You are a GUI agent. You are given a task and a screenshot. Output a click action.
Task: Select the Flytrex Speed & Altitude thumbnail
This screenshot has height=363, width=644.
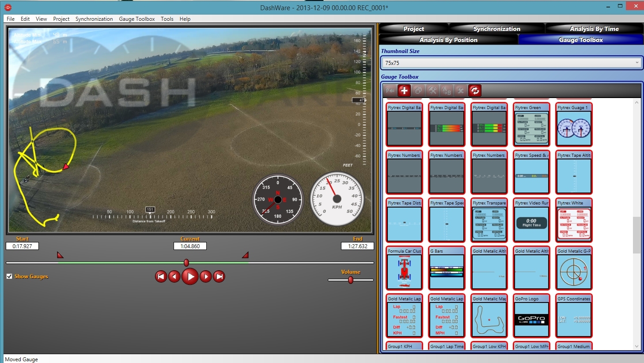point(531,172)
